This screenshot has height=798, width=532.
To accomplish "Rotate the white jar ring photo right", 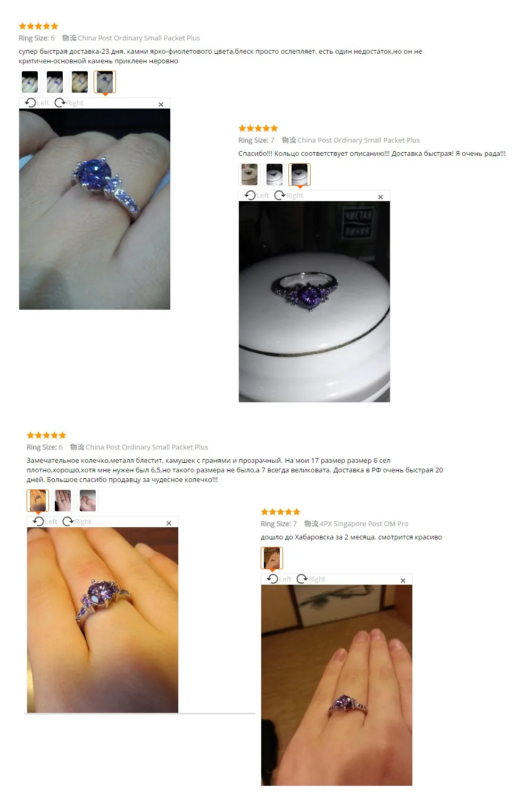I will pos(288,195).
